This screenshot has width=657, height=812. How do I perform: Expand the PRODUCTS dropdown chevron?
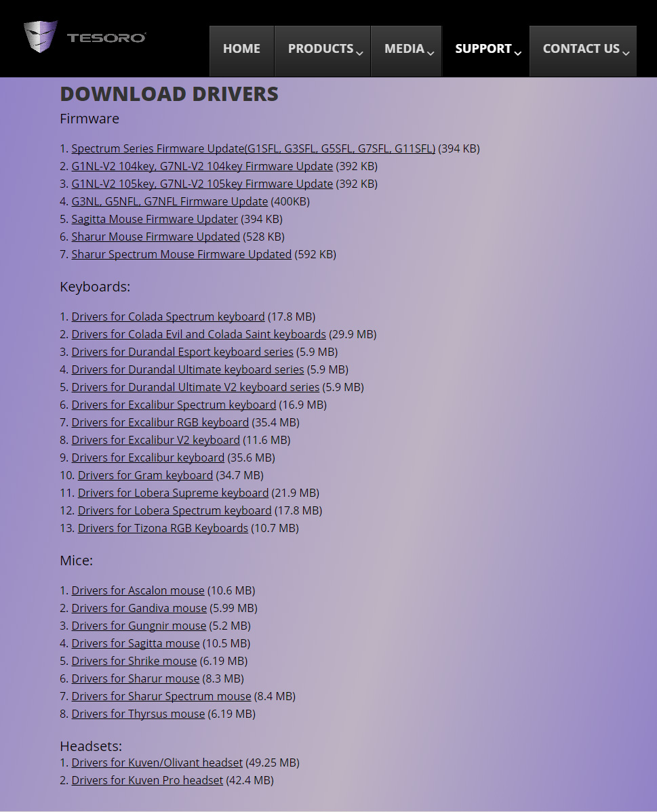(360, 53)
